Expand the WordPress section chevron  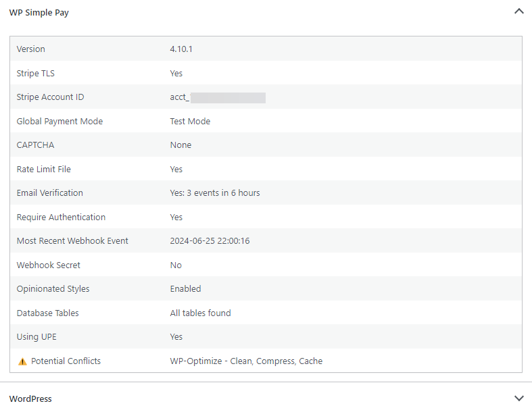click(518, 398)
